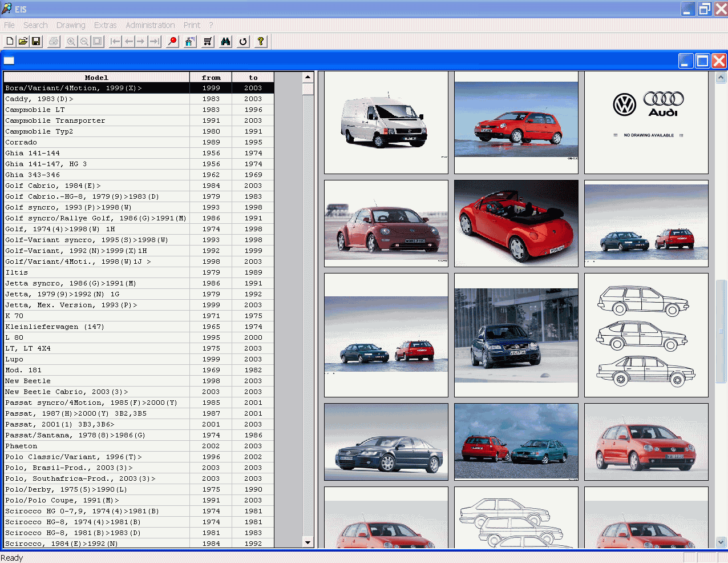Select 'Passat, 2001(1) 3B3,3B6>' row
The image size is (728, 563).
pyautogui.click(x=139, y=424)
